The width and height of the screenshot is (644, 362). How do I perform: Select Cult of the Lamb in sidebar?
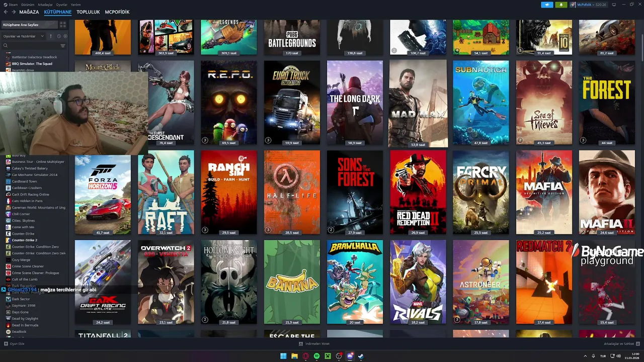pos(25,280)
